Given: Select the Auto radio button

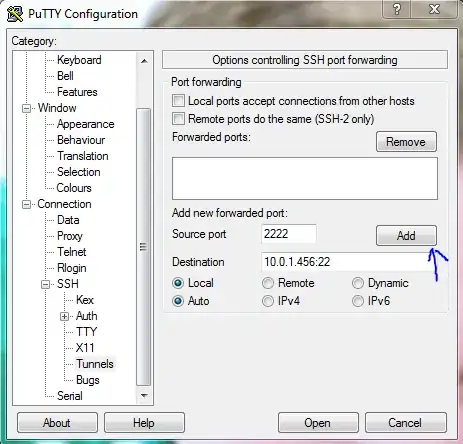Looking at the screenshot, I should (178, 301).
